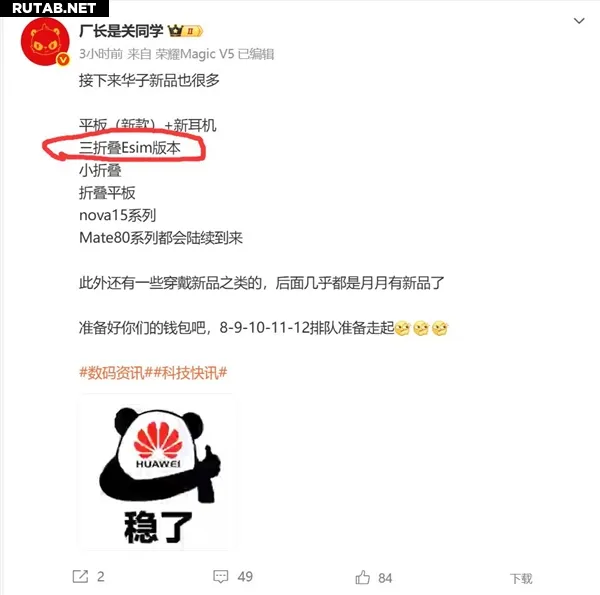The image size is (600, 595).
Task: Click the like count 84
Action: tap(385, 578)
